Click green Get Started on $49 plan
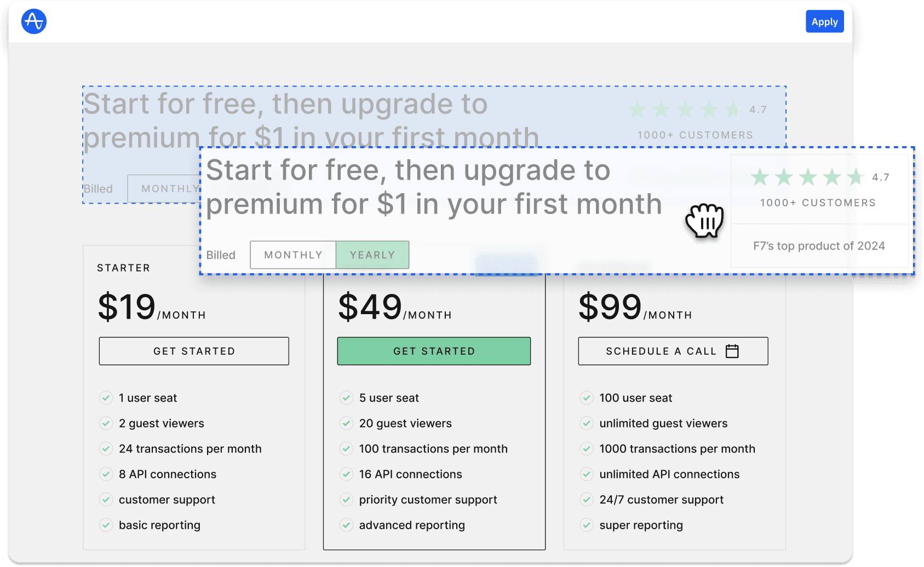This screenshot has width=924, height=567. coord(434,351)
